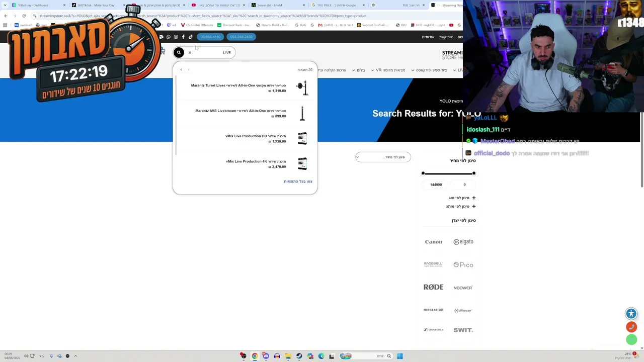Click the left handle of price slider
This screenshot has height=362, width=644.
pos(423,173)
